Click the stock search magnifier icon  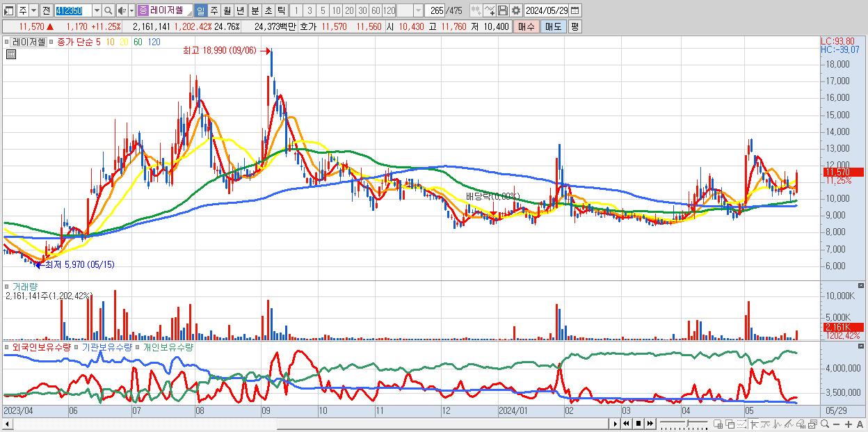tap(108, 11)
